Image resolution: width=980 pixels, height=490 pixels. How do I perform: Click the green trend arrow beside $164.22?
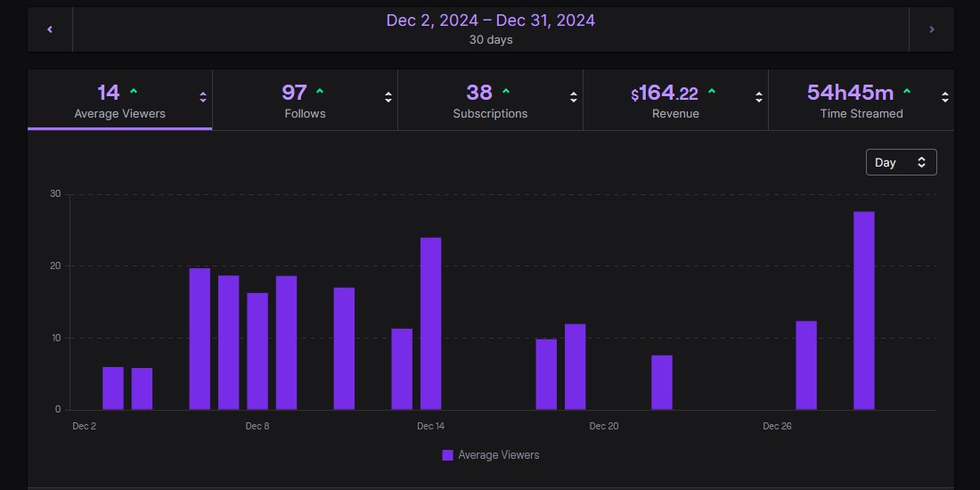click(x=711, y=92)
